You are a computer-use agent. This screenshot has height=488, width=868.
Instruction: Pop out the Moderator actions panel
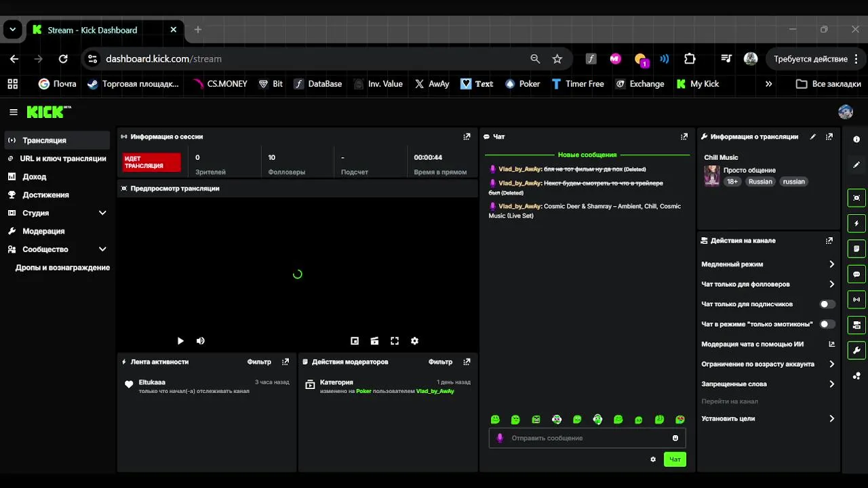(467, 362)
